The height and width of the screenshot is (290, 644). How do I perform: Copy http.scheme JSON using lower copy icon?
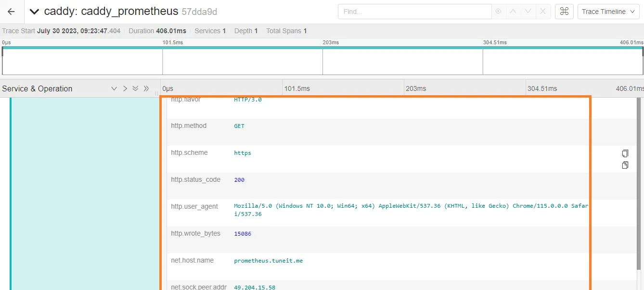click(x=625, y=165)
